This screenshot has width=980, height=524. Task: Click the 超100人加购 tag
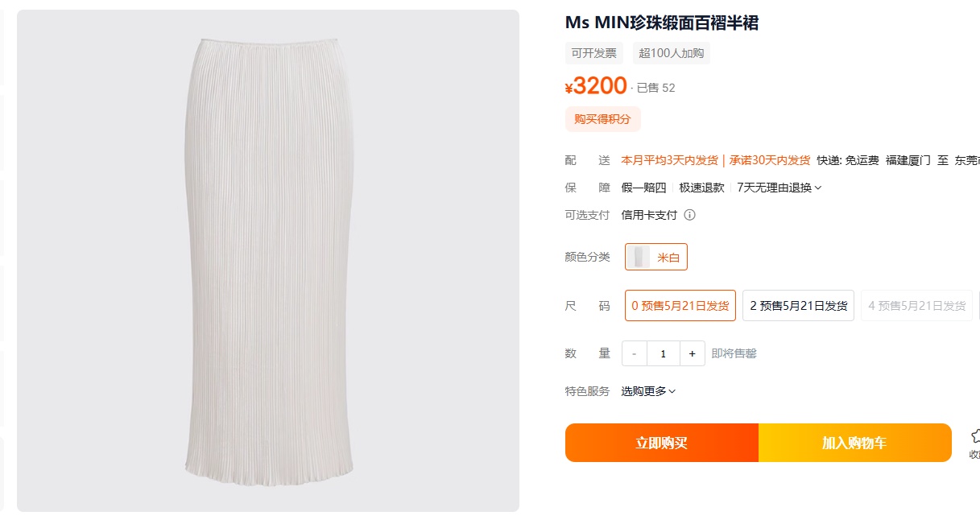(x=672, y=53)
